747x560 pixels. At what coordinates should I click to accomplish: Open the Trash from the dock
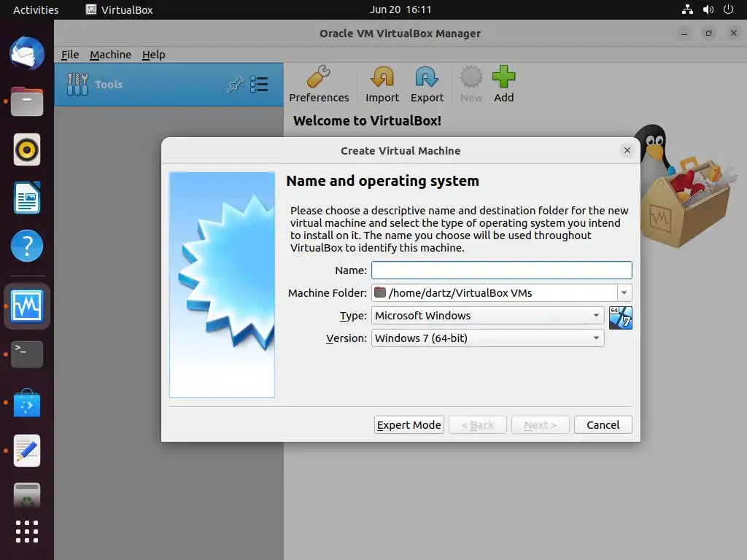(x=27, y=495)
